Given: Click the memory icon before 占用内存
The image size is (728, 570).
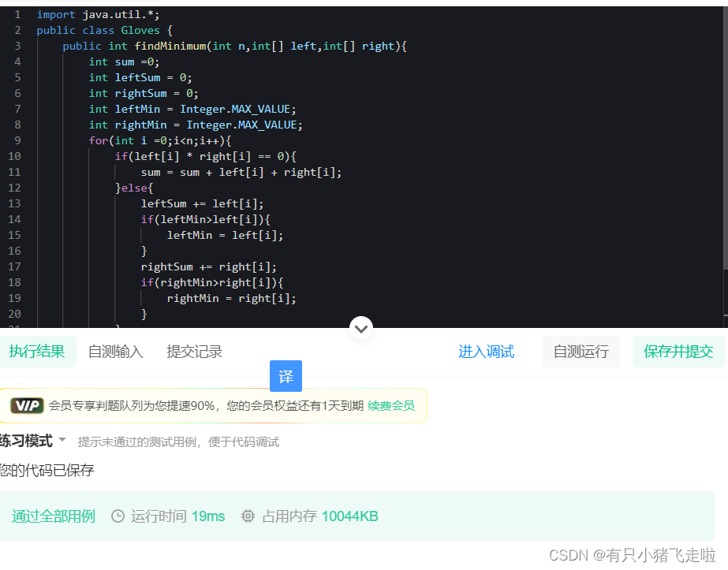Looking at the screenshot, I should pyautogui.click(x=247, y=516).
